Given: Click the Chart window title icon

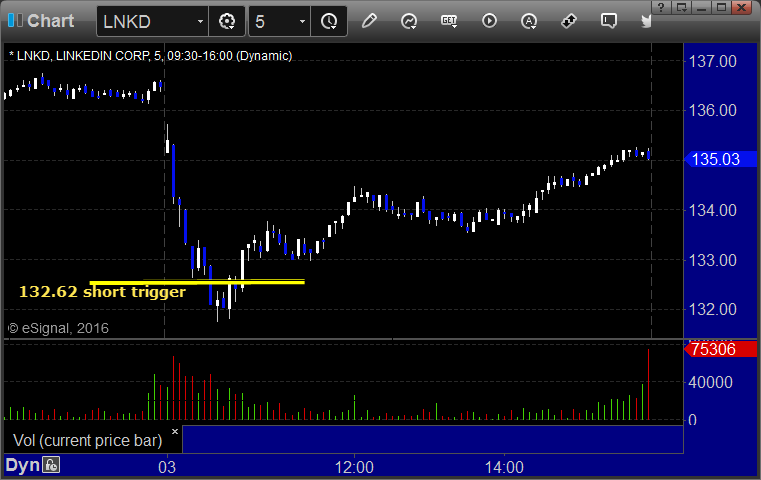Looking at the screenshot, I should (x=15, y=20).
